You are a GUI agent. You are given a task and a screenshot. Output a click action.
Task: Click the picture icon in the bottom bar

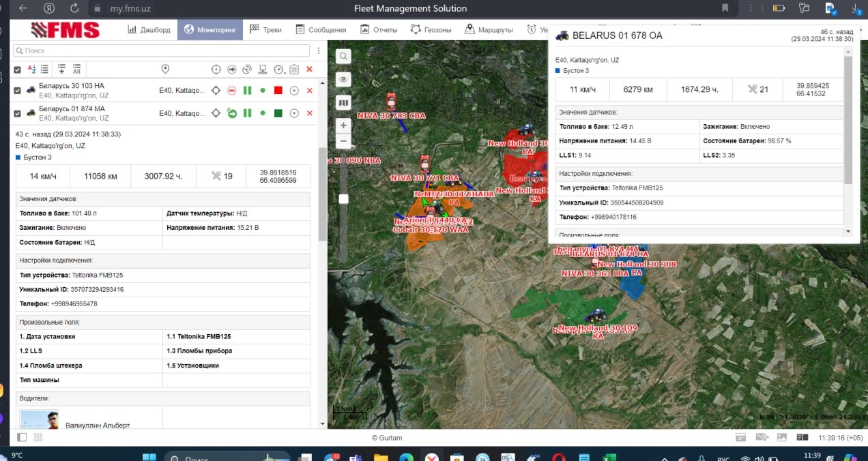[x=782, y=437]
